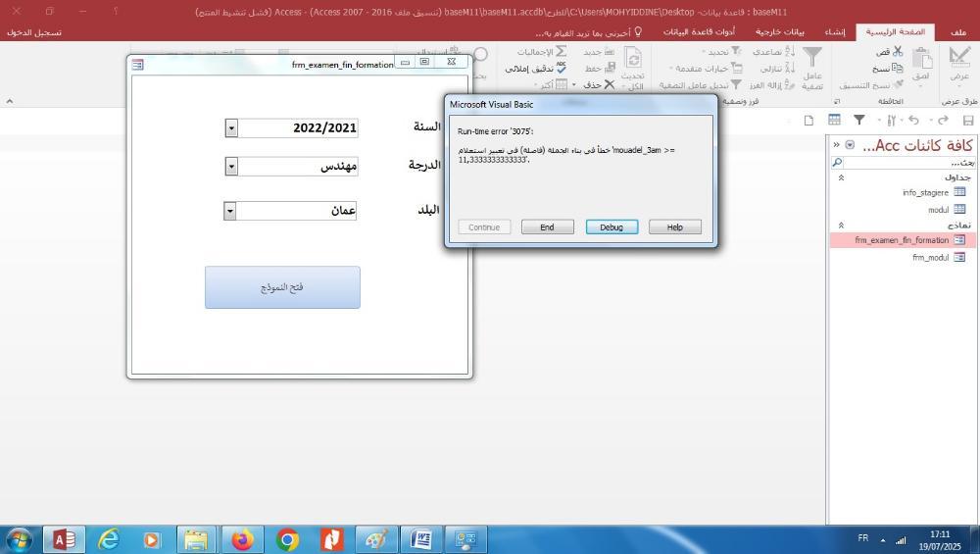Click the عامل تصفية filter funnel icon
Image resolution: width=980 pixels, height=554 pixels.
click(x=812, y=58)
